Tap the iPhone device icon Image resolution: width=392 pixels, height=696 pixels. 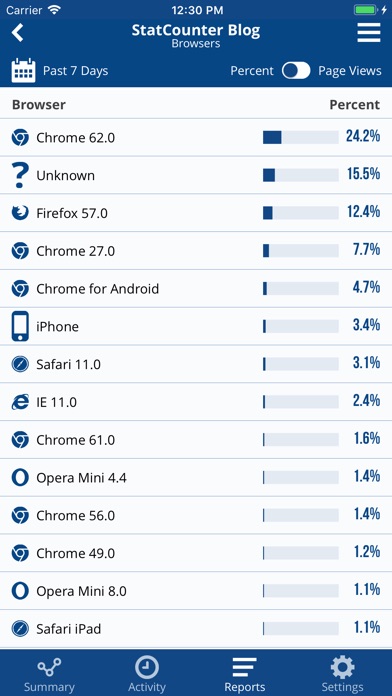20,326
